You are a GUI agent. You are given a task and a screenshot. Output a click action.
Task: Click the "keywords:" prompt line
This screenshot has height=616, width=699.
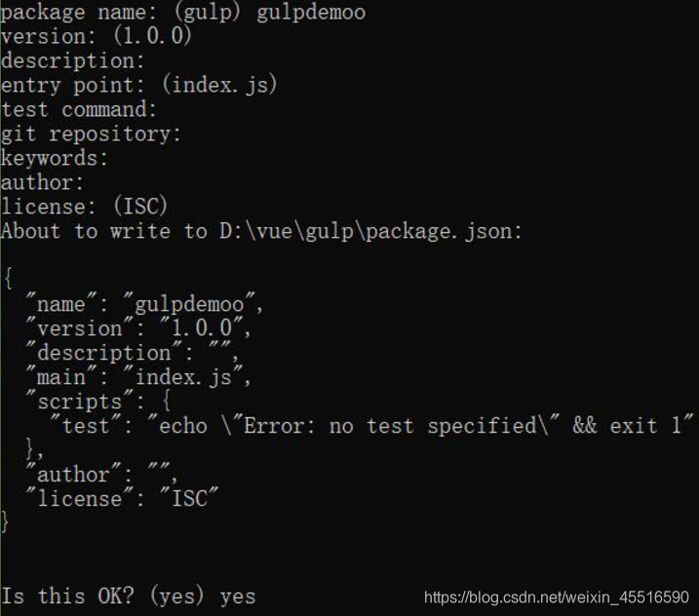tap(55, 158)
